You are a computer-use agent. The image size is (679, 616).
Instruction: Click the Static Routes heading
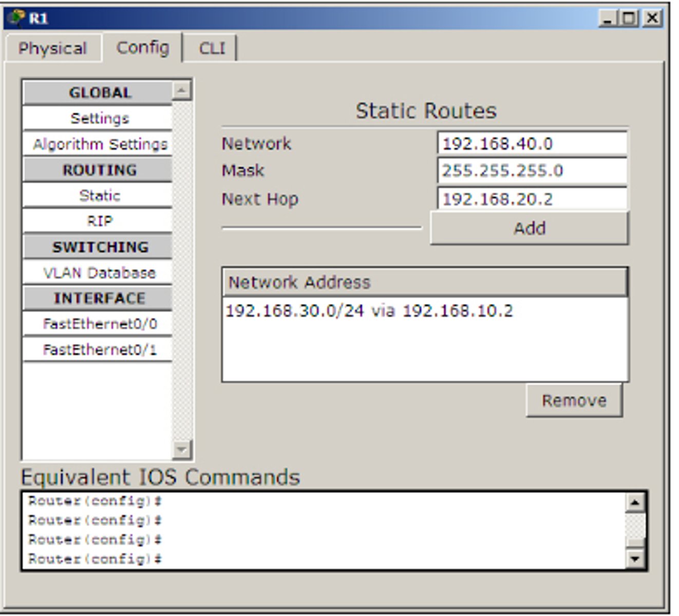click(x=426, y=111)
